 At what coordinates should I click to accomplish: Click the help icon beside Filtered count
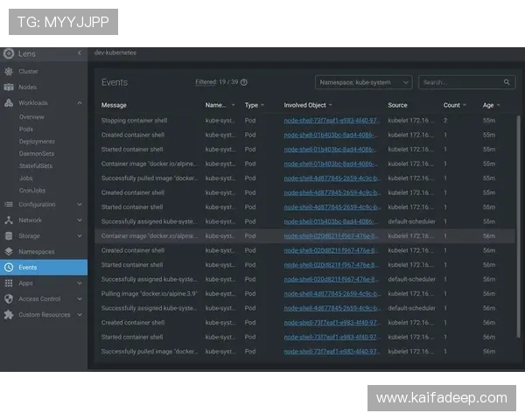244,82
